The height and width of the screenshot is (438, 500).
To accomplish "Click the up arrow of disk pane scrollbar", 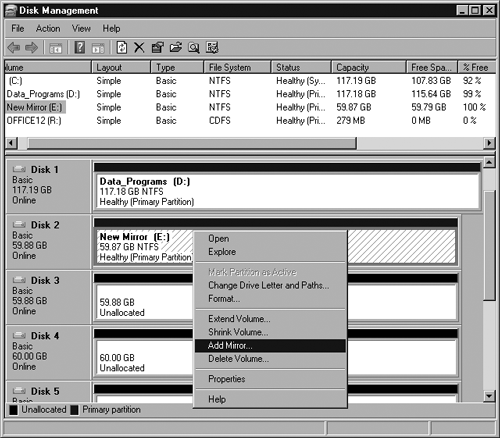I will tap(489, 162).
